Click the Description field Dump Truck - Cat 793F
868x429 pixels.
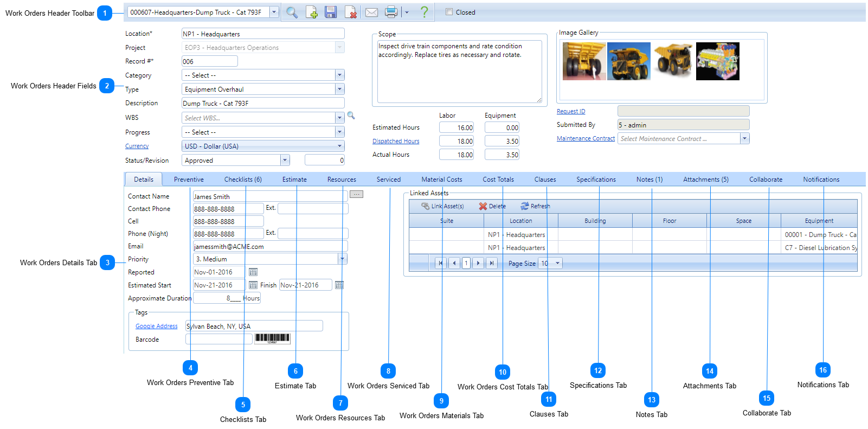tap(263, 103)
